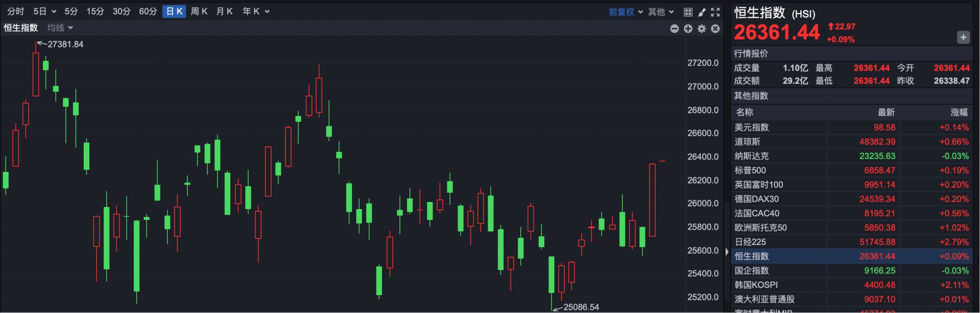Collapse the side panel arrow
The image size is (980, 313).
727,252
